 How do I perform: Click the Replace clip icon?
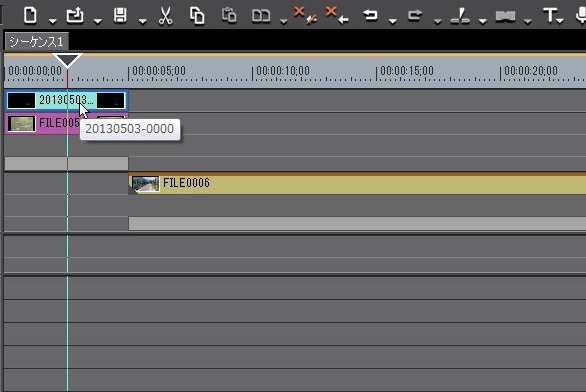261,16
